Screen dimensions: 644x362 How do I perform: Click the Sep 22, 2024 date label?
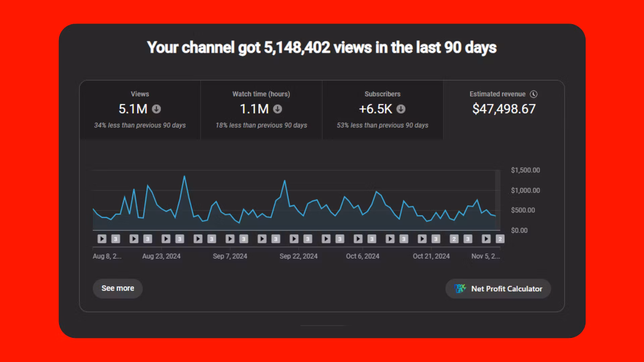[x=299, y=256]
